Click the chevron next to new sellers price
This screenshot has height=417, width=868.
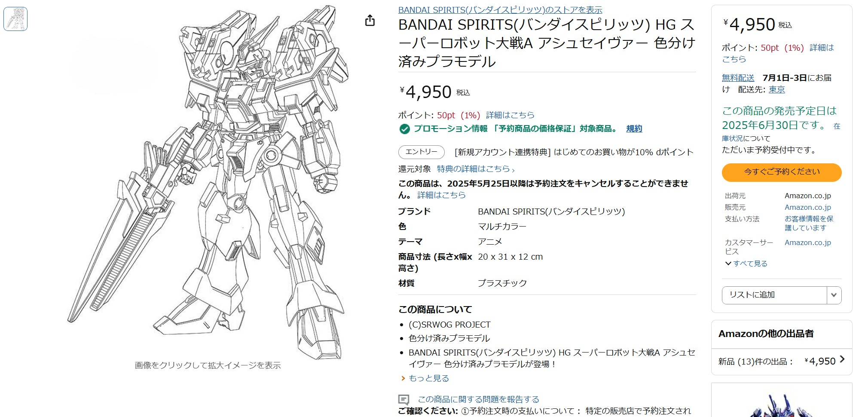841,359
